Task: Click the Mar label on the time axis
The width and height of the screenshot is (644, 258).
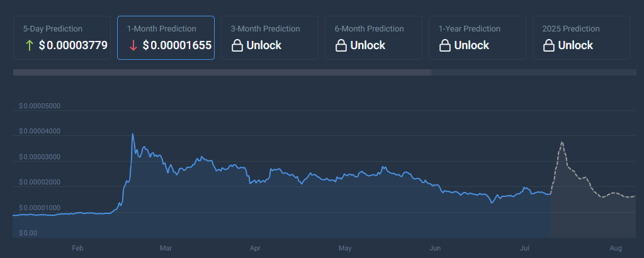Action: 166,249
